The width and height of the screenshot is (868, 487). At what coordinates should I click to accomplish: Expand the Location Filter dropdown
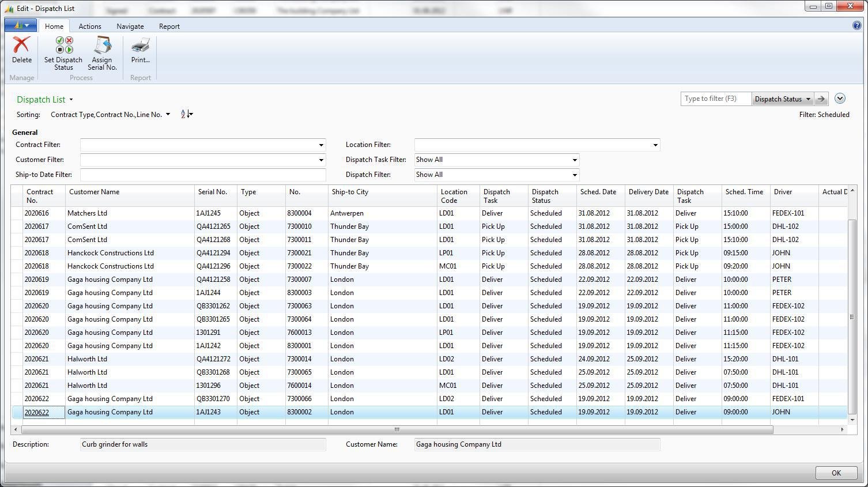coord(655,145)
